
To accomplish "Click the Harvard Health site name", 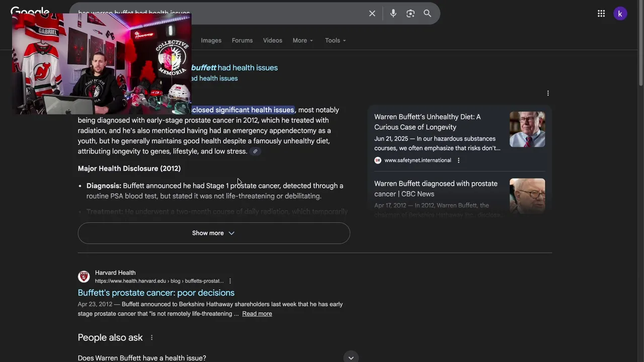I will click(x=115, y=273).
